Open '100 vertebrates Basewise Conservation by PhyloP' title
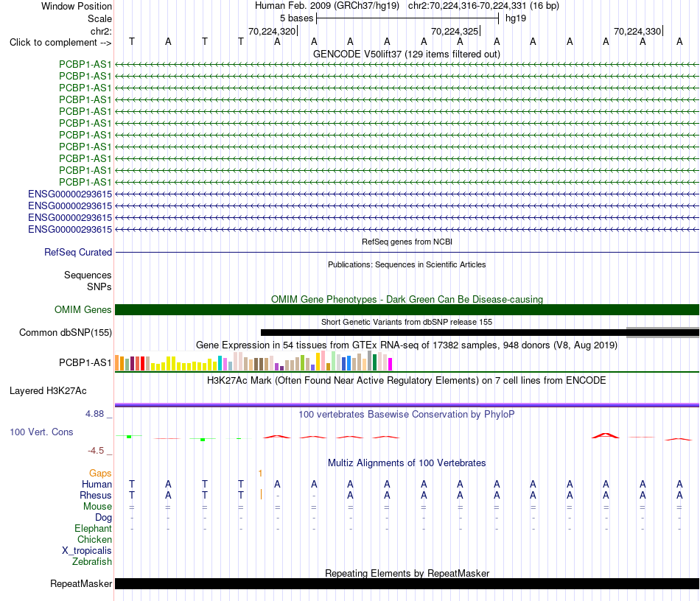700x601 pixels. point(407,415)
